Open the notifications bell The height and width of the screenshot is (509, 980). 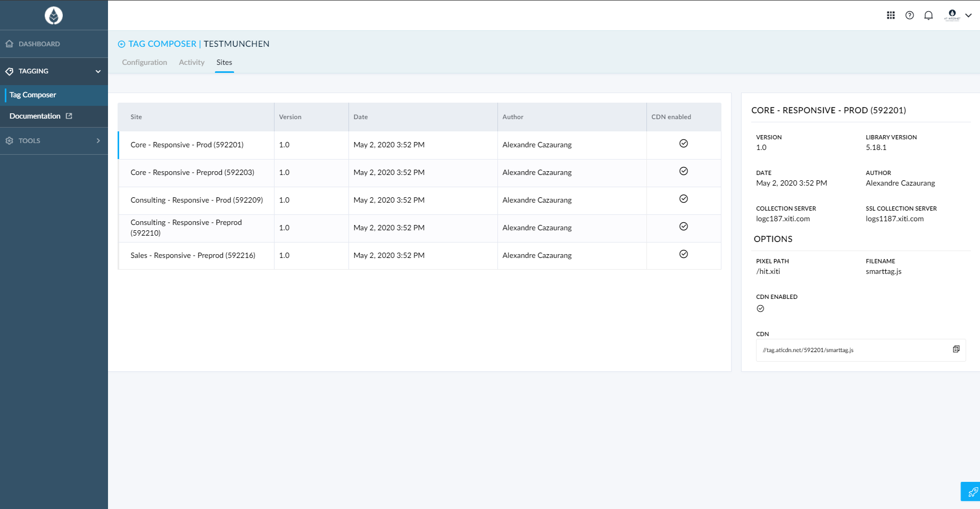point(928,15)
